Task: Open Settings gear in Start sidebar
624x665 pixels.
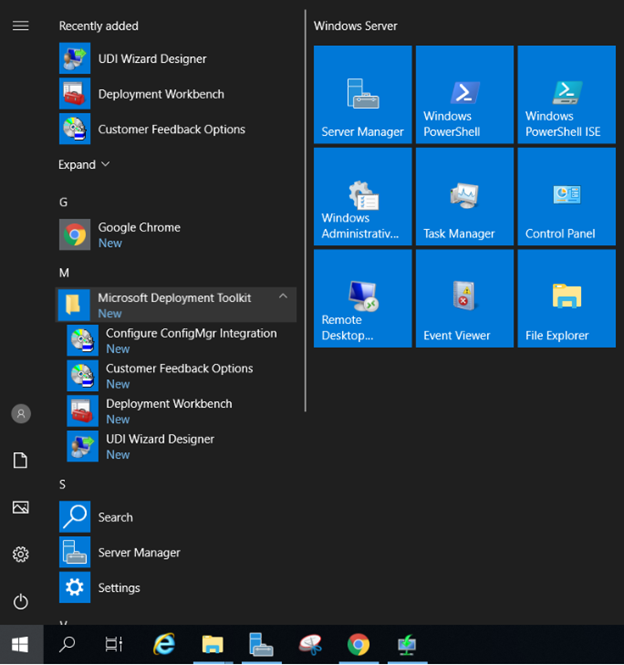Action: [x=21, y=554]
